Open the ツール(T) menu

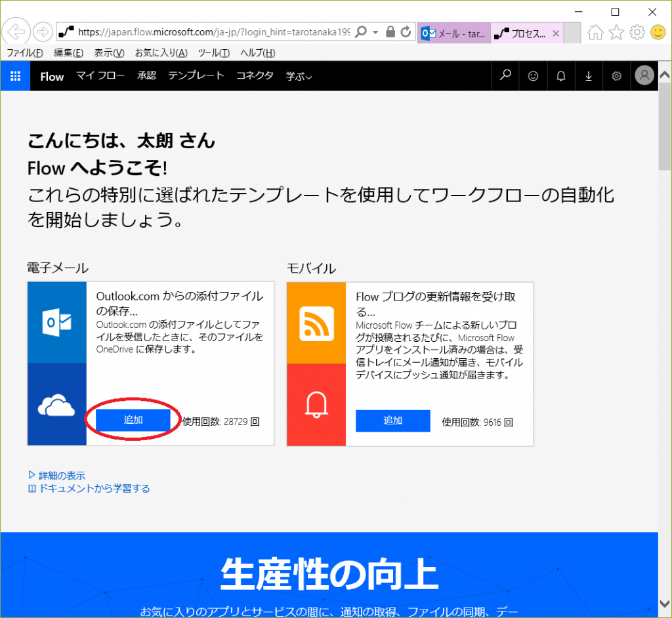tap(214, 53)
